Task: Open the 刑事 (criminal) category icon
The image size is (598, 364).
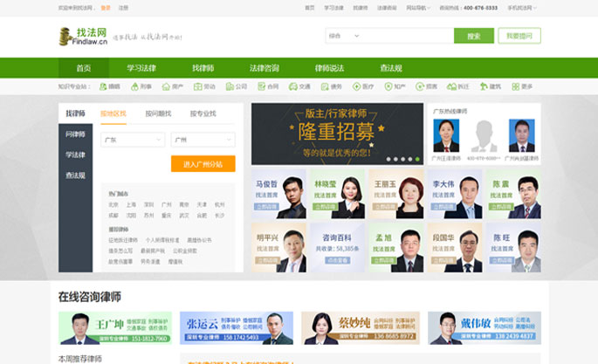Action: tap(134, 86)
